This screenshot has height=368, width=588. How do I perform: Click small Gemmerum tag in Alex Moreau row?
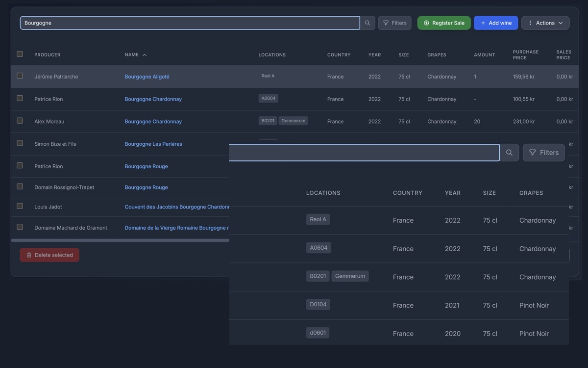point(294,121)
